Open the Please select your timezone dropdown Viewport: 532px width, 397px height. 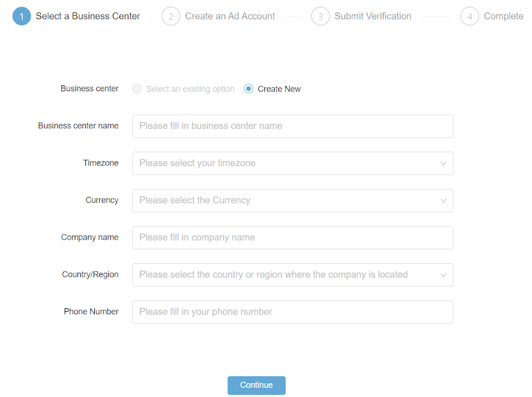pyautogui.click(x=293, y=163)
